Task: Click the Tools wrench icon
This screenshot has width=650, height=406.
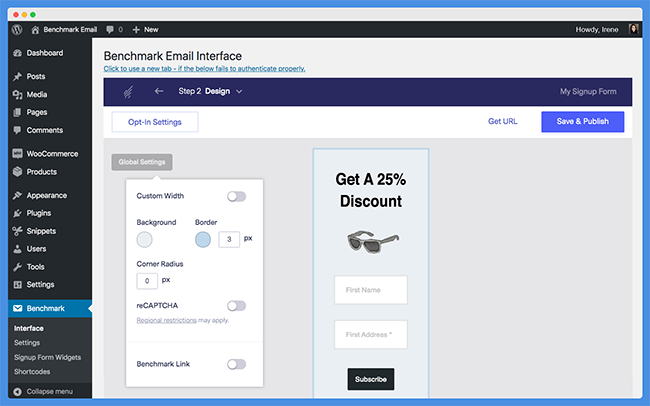Action: click(x=17, y=267)
